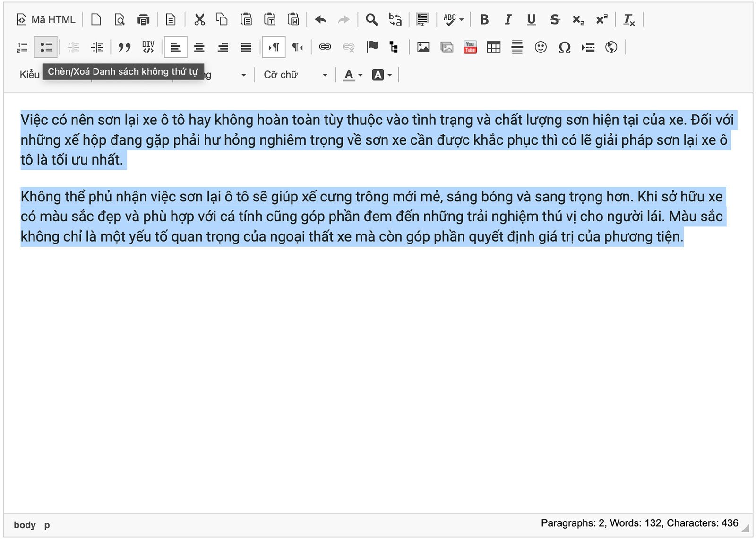Image resolution: width=756 pixels, height=539 pixels.
Task: Click the editor resize handle corner
Action: [x=745, y=528]
